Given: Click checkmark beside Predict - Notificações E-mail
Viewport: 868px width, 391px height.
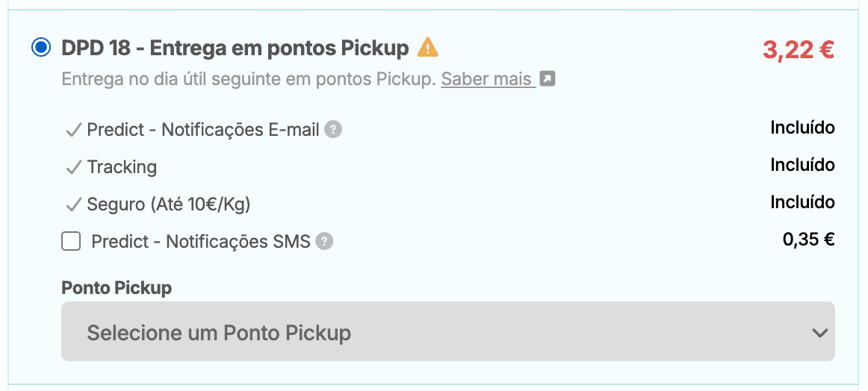Looking at the screenshot, I should 73,130.
